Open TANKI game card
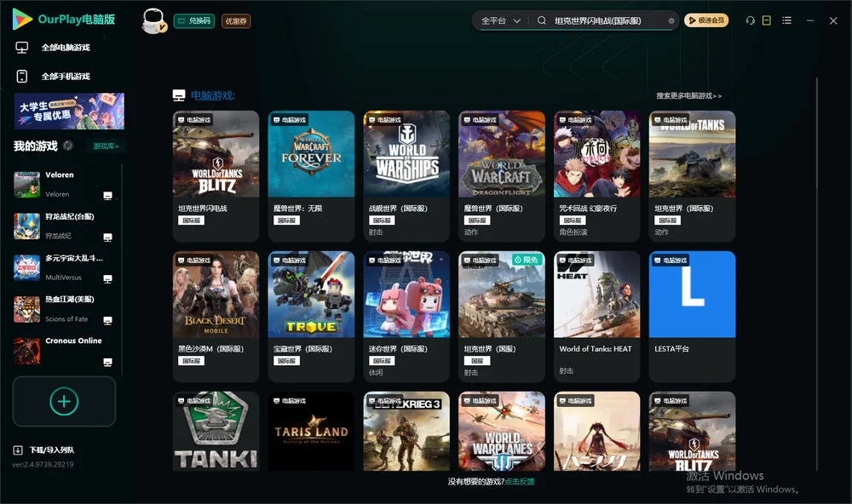The width and height of the screenshot is (852, 504). [x=216, y=432]
